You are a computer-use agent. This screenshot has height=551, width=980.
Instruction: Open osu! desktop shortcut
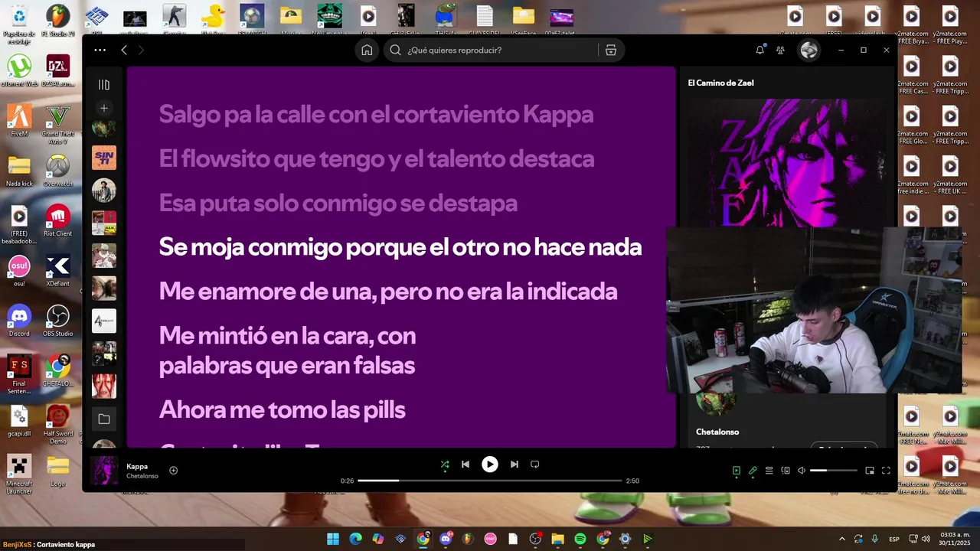[19, 271]
